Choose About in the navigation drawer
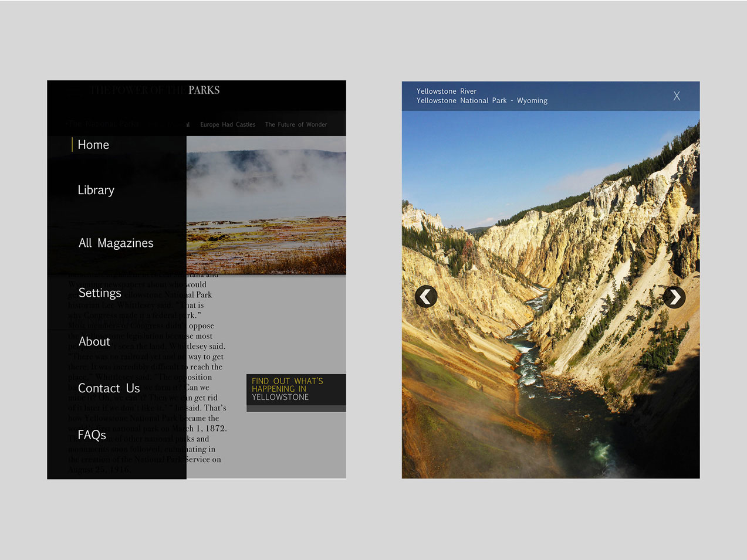This screenshot has width=747, height=560. [94, 342]
